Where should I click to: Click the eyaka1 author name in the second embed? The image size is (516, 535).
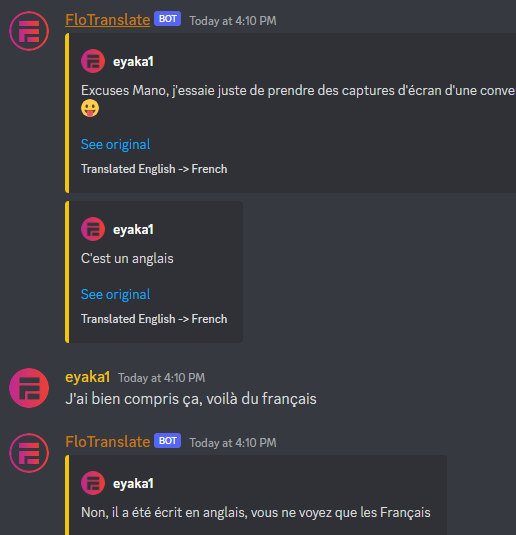pyautogui.click(x=133, y=230)
